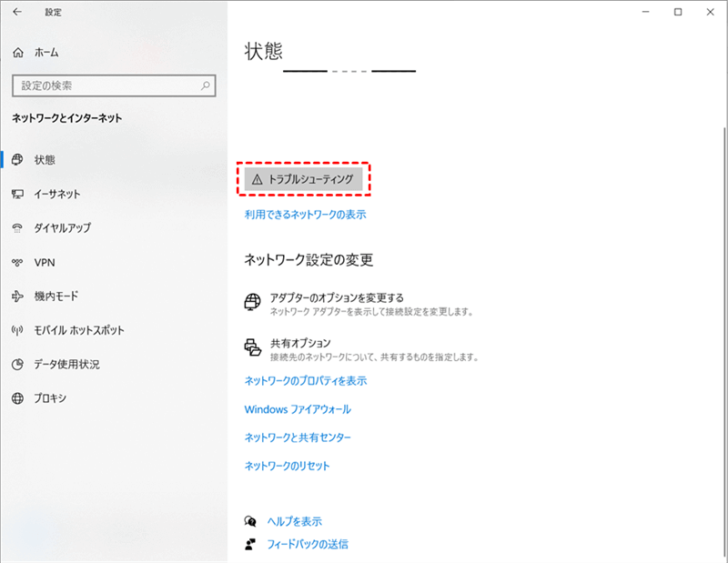Open 共有オプション settings
Screen dimensions: 728x563
tap(300, 343)
